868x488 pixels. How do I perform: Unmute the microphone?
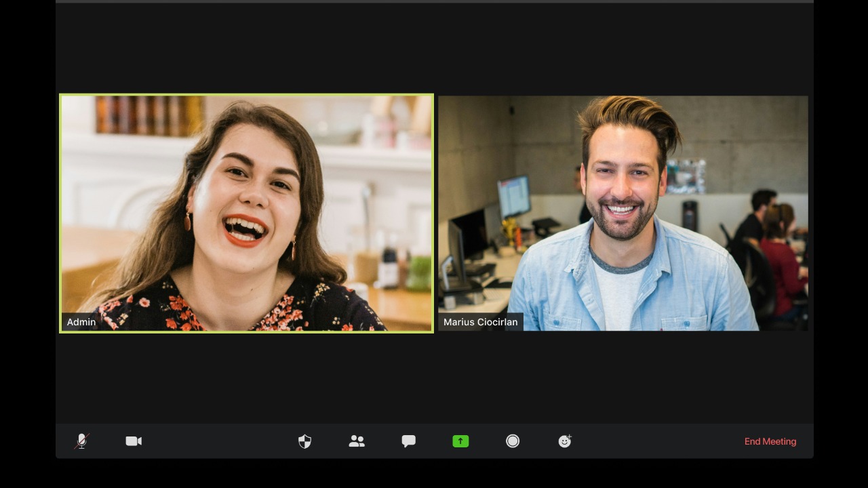(81, 441)
